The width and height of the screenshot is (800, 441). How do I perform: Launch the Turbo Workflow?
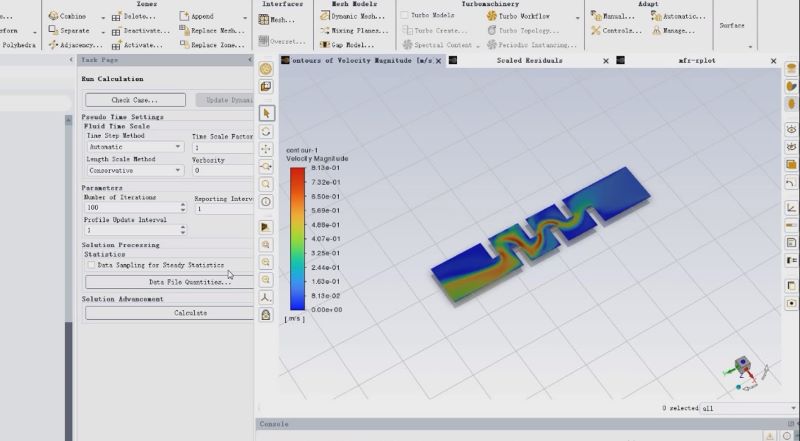tap(518, 16)
